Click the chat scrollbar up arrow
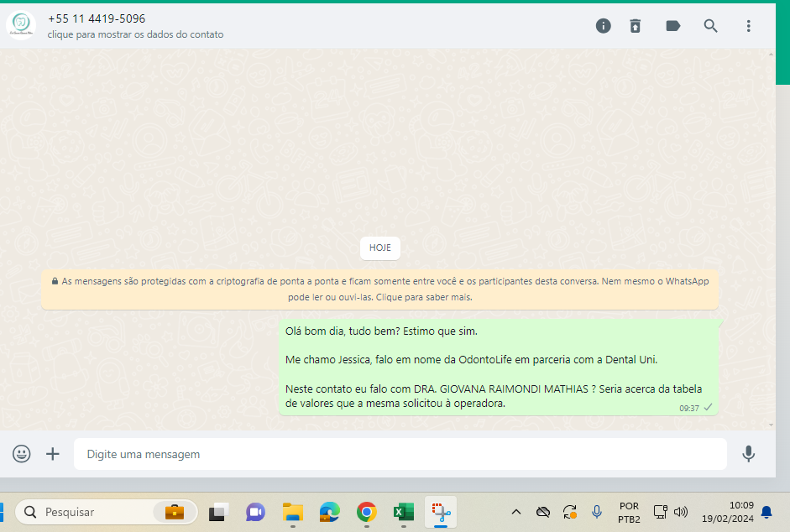Viewport: 790px width, 532px height. coord(771,54)
